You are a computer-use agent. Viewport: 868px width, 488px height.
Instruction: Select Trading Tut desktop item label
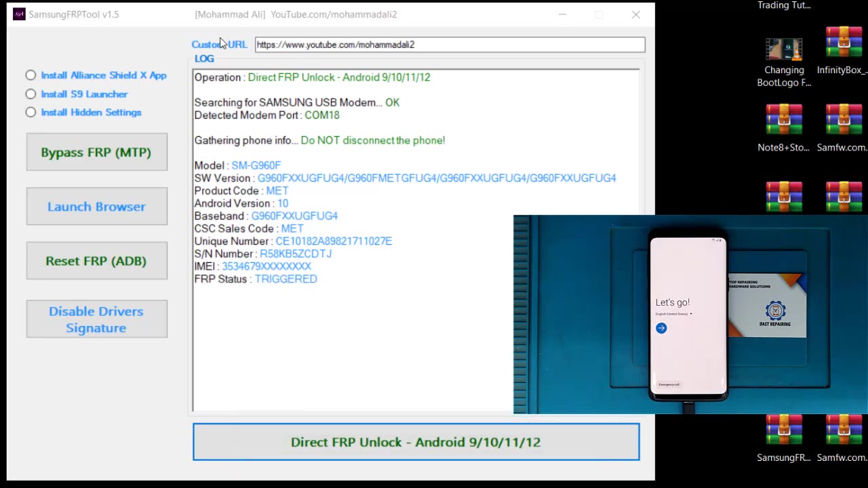[784, 5]
